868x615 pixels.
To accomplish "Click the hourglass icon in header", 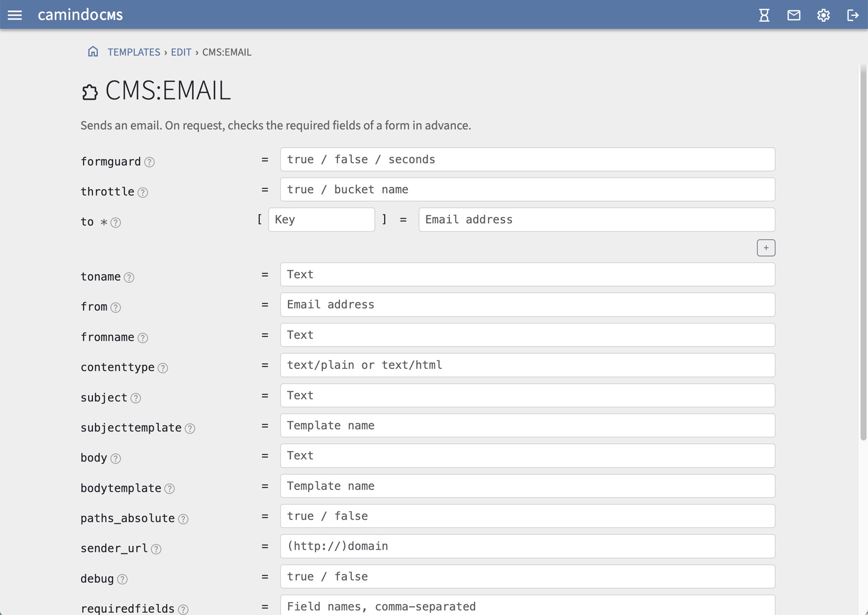I will coord(764,15).
